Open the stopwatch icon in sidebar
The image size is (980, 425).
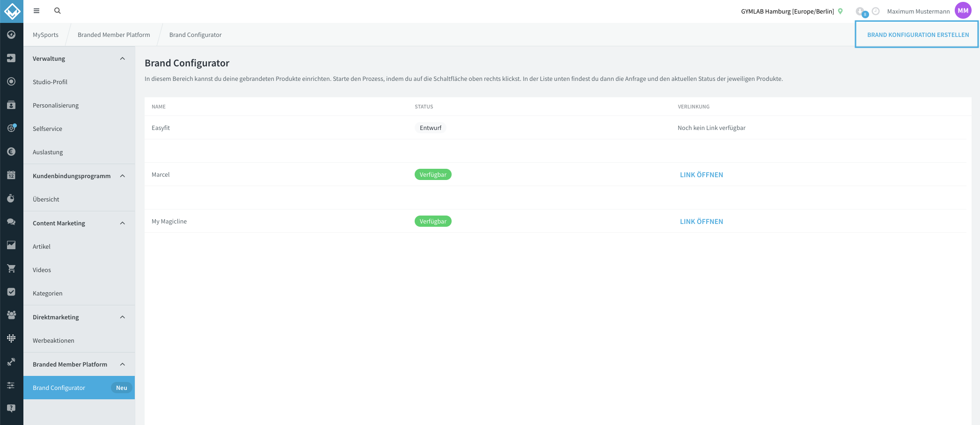click(x=11, y=198)
